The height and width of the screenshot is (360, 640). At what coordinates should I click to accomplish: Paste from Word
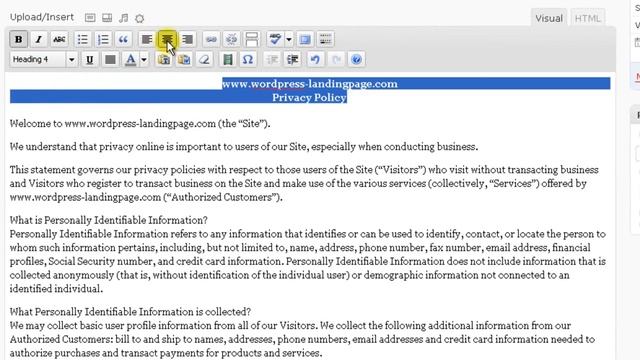tap(184, 60)
